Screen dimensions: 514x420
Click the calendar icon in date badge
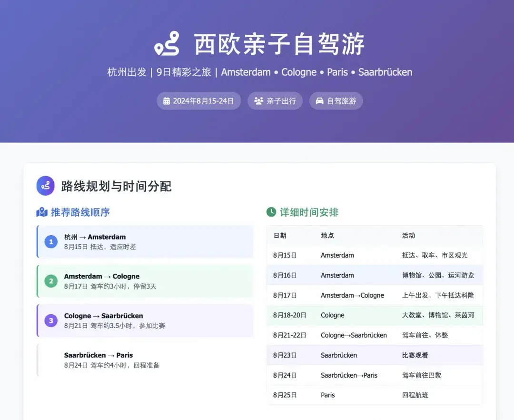pos(167,101)
